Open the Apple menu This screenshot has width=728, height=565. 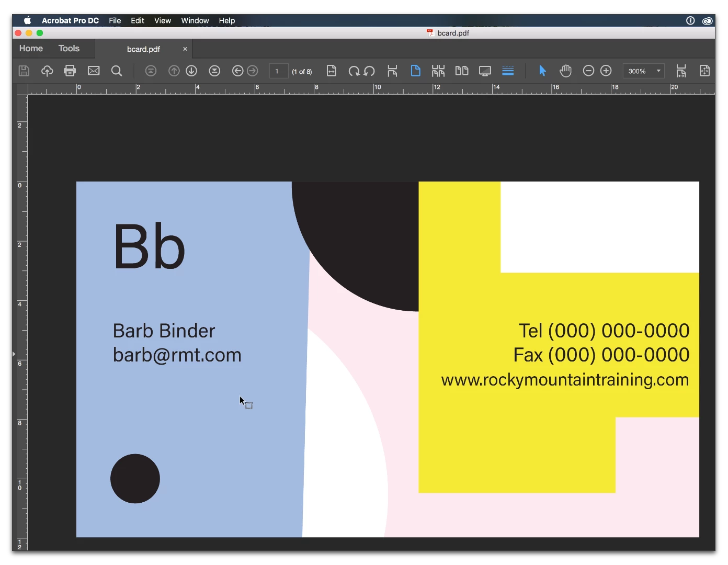pyautogui.click(x=28, y=20)
